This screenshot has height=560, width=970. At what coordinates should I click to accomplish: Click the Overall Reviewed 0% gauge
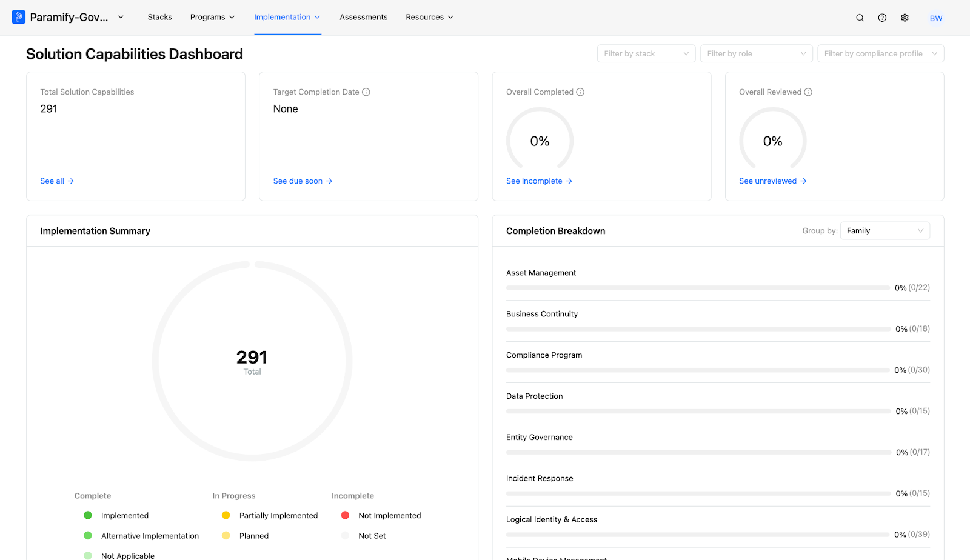[772, 141]
